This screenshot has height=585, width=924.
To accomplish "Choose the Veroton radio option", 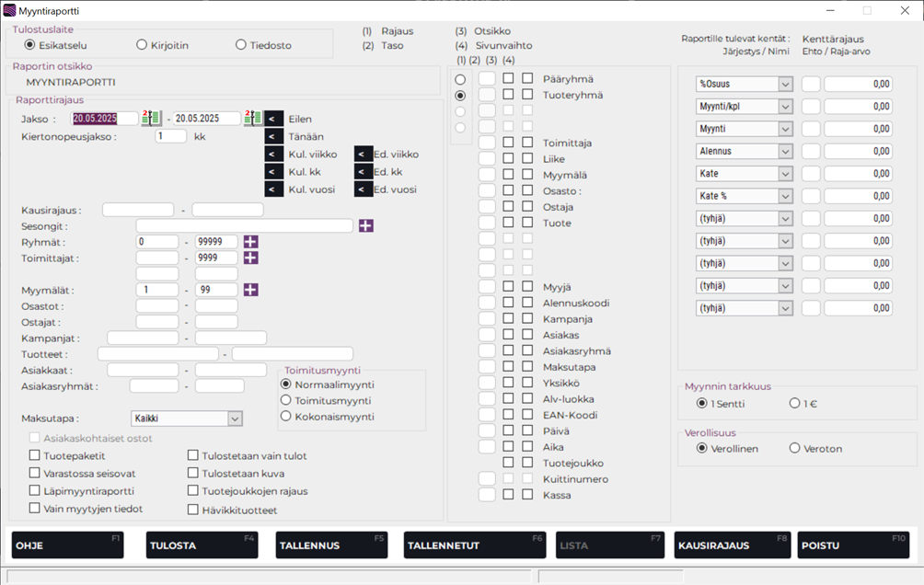I will coord(795,449).
